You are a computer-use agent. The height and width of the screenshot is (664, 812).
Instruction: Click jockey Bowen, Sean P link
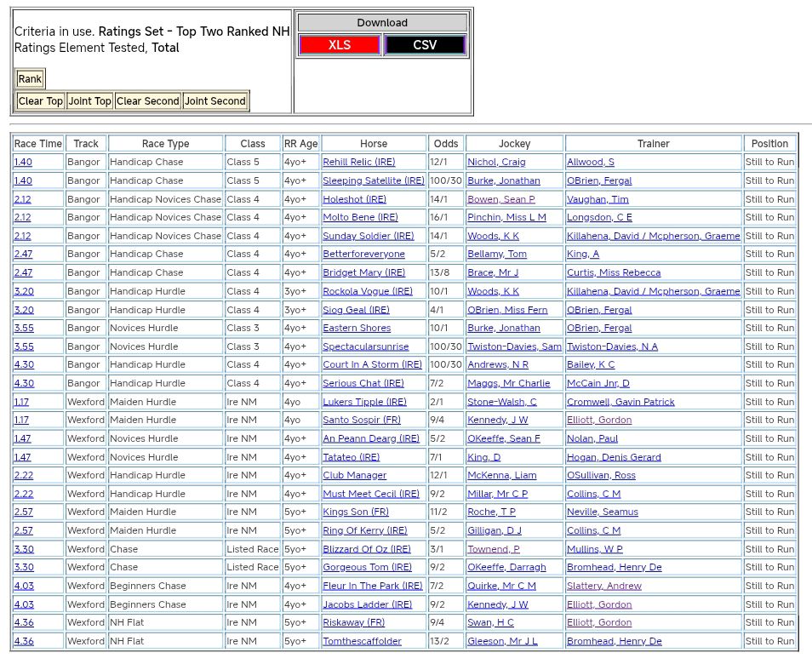[500, 199]
